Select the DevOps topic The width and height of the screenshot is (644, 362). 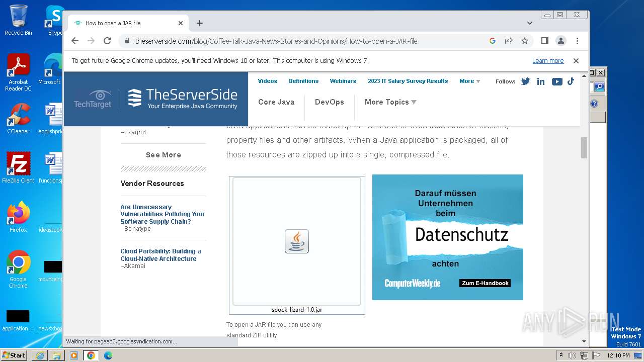click(x=330, y=102)
